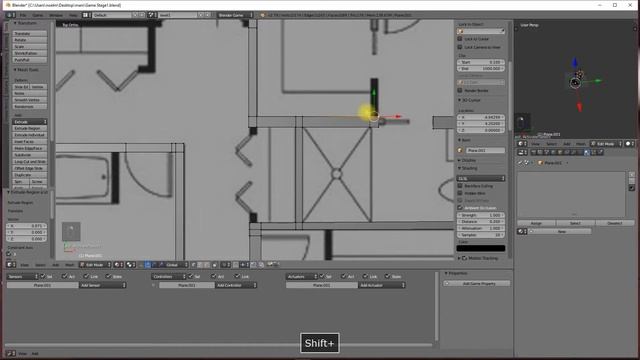This screenshot has width=640, height=360.
Task: Open the GLSL shading mode dropdown
Action: click(481, 178)
